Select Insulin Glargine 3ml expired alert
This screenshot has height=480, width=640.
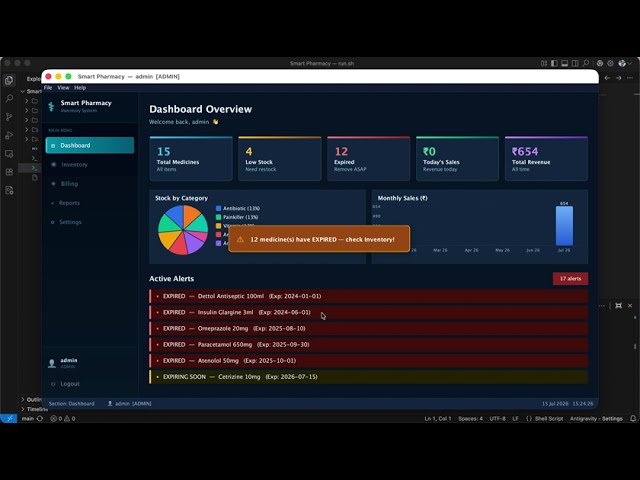click(x=369, y=312)
